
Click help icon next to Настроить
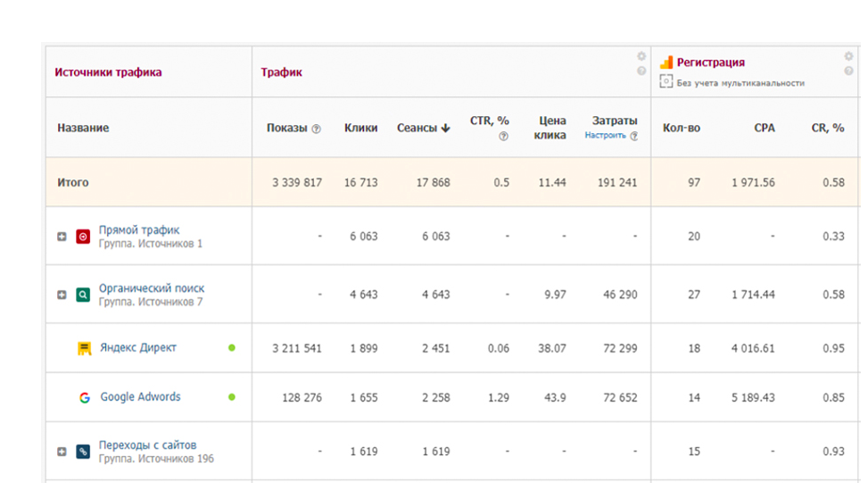click(634, 137)
